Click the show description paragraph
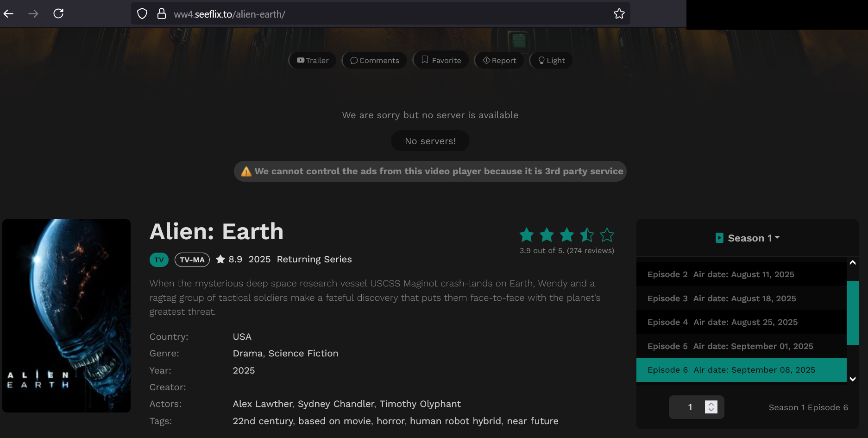Image resolution: width=868 pixels, height=438 pixels. coord(375,298)
